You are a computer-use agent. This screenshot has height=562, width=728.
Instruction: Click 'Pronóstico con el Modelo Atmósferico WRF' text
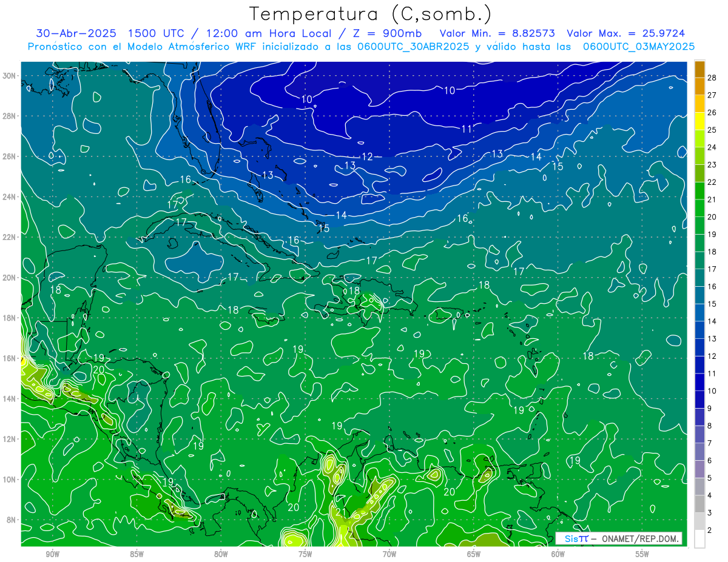click(x=143, y=46)
